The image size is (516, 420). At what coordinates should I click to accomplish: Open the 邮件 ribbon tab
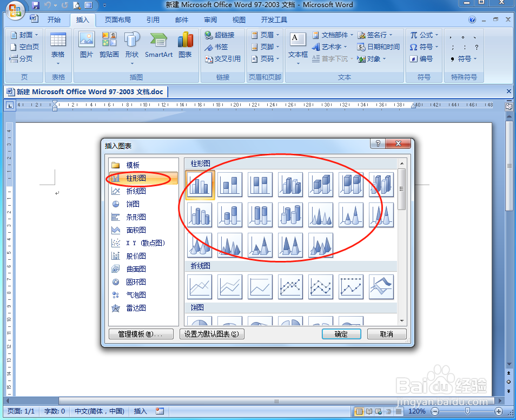(181, 19)
